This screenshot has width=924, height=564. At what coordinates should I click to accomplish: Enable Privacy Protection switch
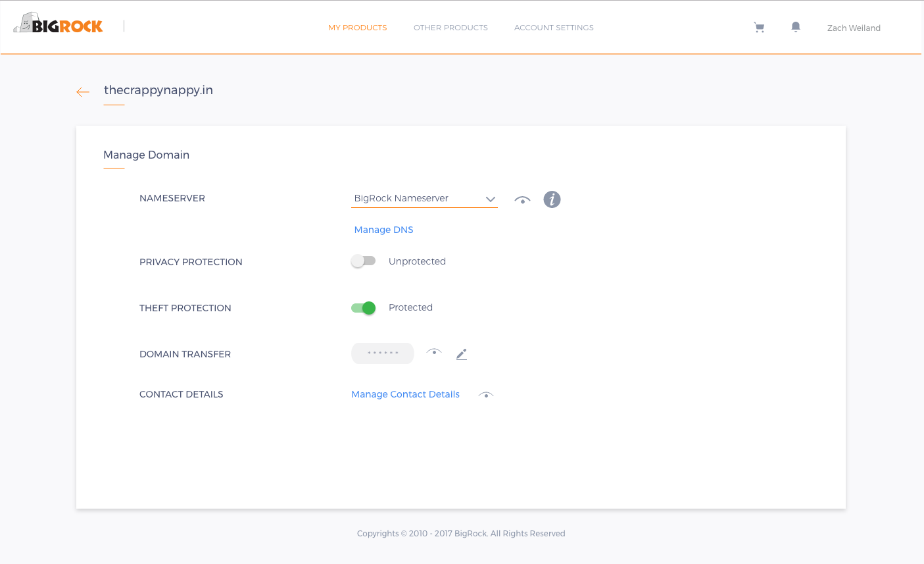point(363,261)
